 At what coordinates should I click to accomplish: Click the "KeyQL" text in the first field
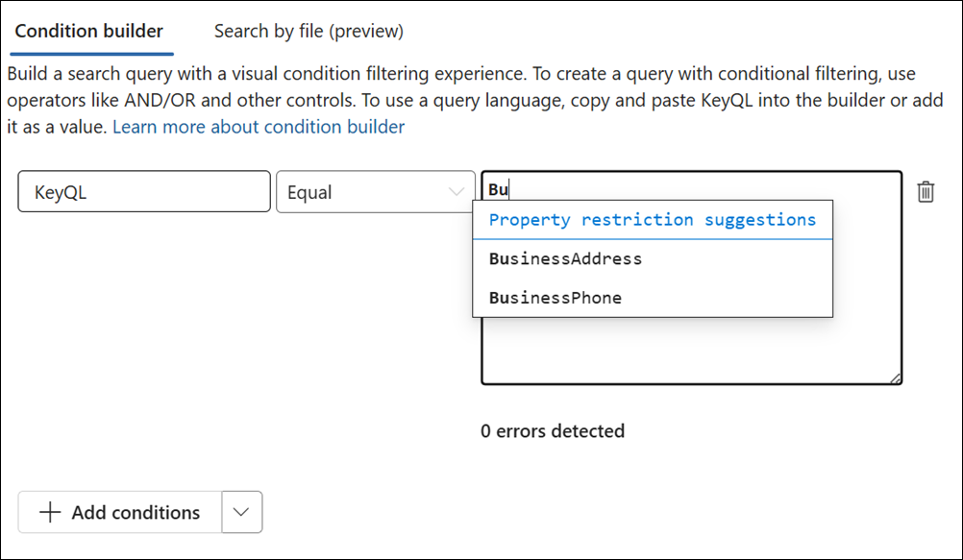(x=61, y=192)
